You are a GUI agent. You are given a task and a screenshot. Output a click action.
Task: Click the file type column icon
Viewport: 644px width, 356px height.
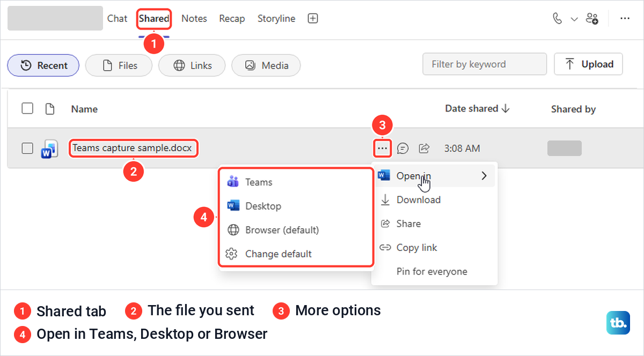tap(50, 109)
